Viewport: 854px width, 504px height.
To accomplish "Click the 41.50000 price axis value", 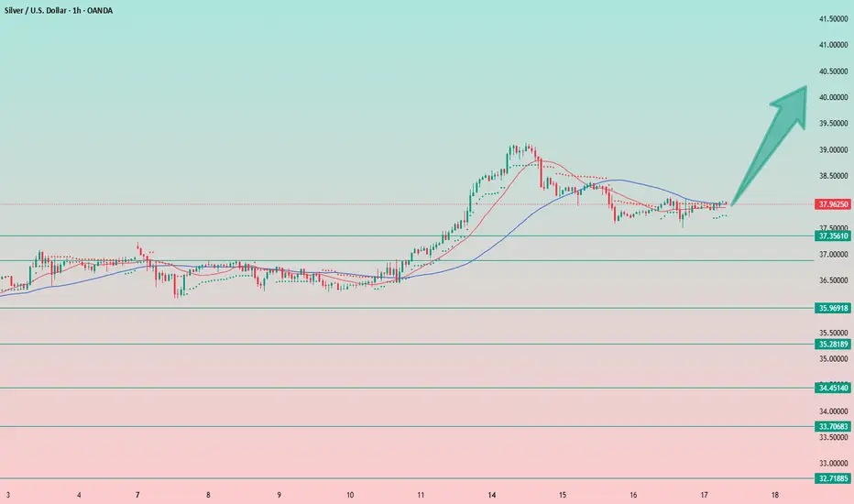I will pos(833,19).
